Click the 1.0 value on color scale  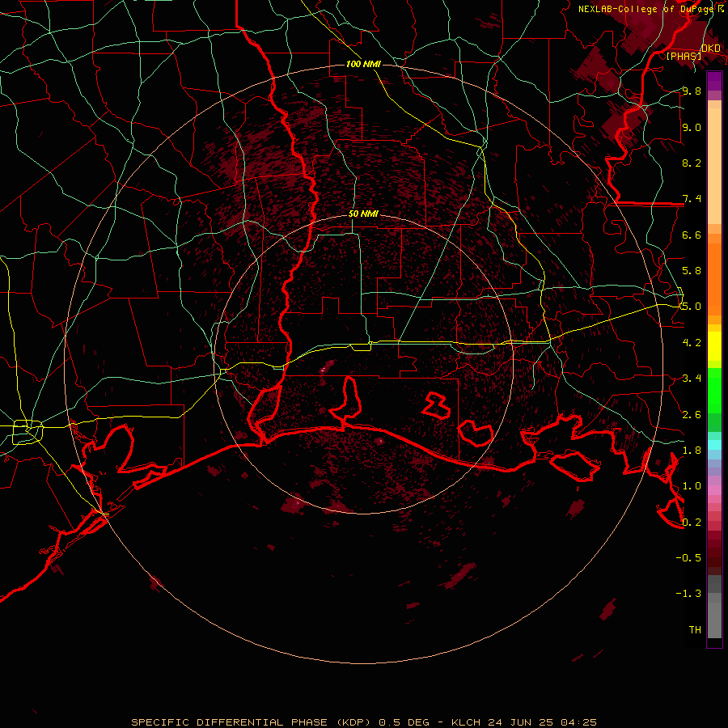(x=692, y=485)
